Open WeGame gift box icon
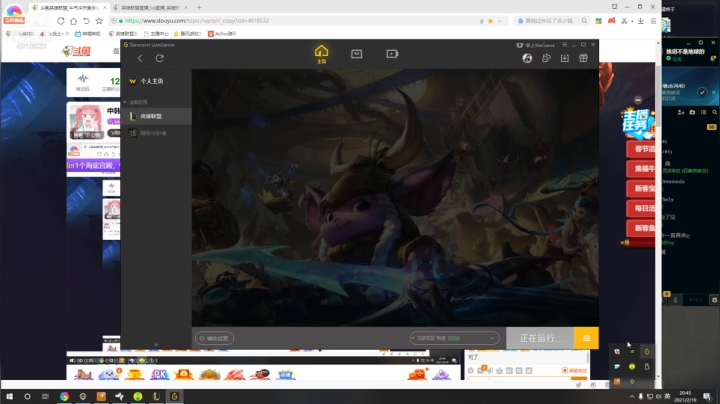The height and width of the screenshot is (404, 720). pyautogui.click(x=583, y=58)
